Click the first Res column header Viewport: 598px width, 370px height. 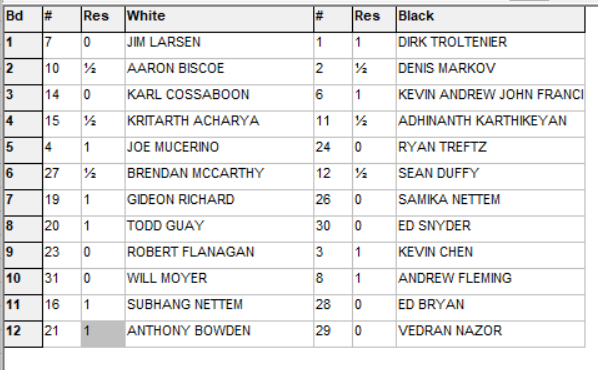pos(103,19)
